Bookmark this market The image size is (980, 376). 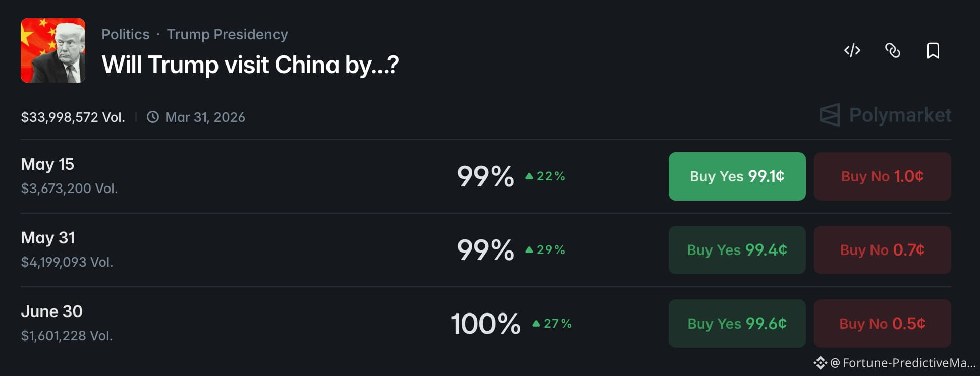pos(933,50)
